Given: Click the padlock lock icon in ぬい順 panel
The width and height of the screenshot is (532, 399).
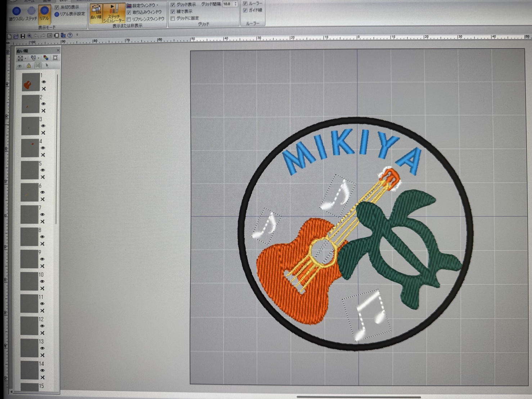Looking at the screenshot, I should [x=29, y=66].
